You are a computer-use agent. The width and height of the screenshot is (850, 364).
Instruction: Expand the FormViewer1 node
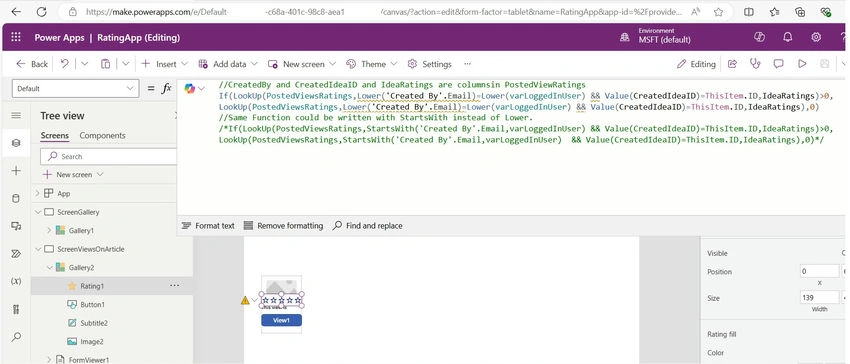click(x=49, y=359)
